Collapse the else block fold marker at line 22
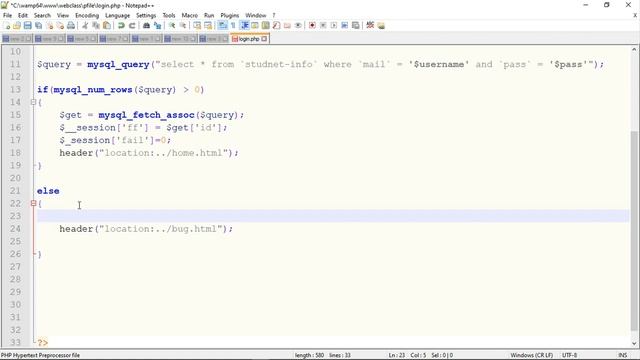Viewport: 640px width, 360px height. click(33, 203)
